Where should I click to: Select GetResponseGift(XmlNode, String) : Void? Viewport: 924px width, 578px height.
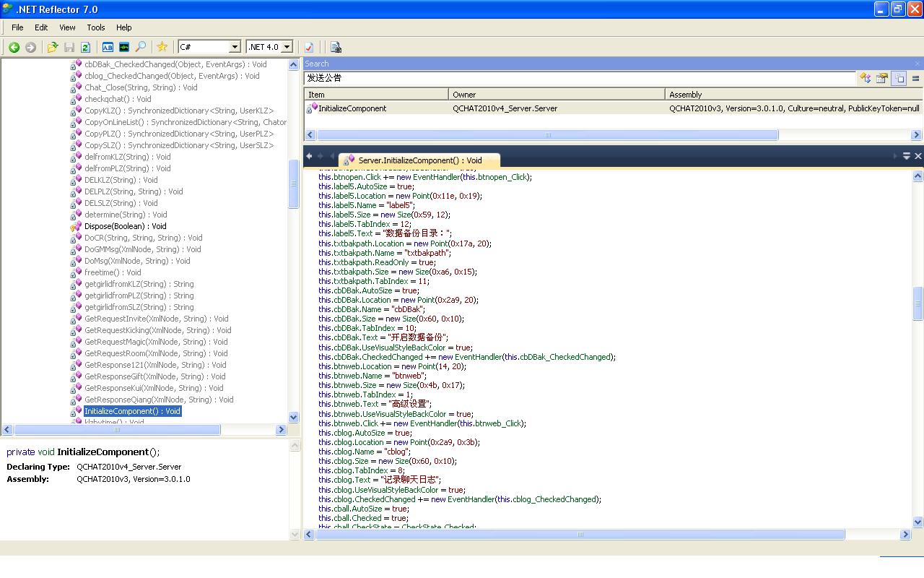pyautogui.click(x=154, y=376)
